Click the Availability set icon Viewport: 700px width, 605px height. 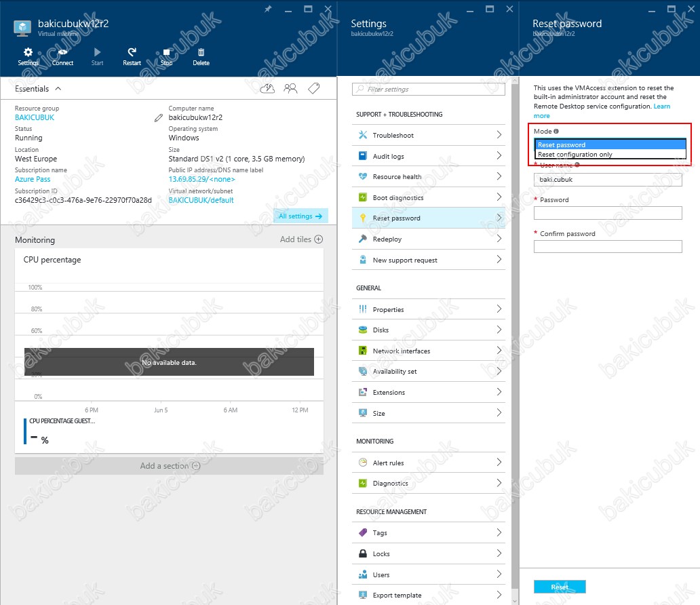(x=363, y=371)
